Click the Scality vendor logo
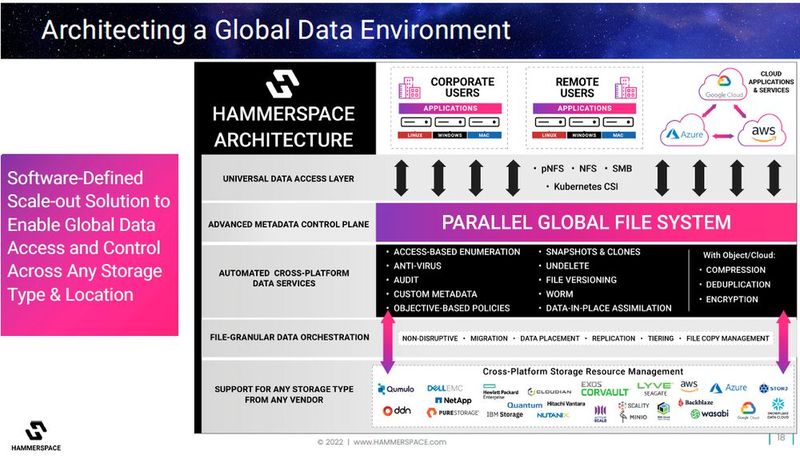Screen dimensions: 800x459 633,405
